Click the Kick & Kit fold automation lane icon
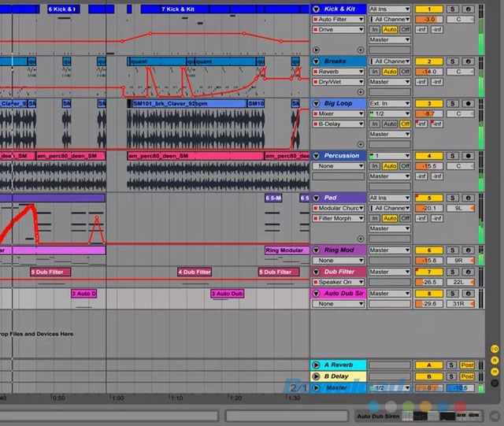Image resolution: width=504 pixels, height=426 pixels. tap(316, 49)
